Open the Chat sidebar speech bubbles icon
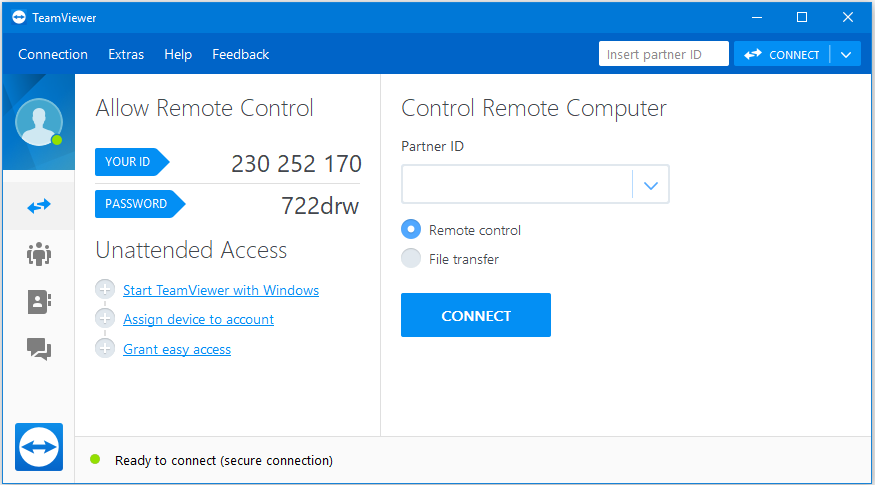This screenshot has height=485, width=875. 39,349
